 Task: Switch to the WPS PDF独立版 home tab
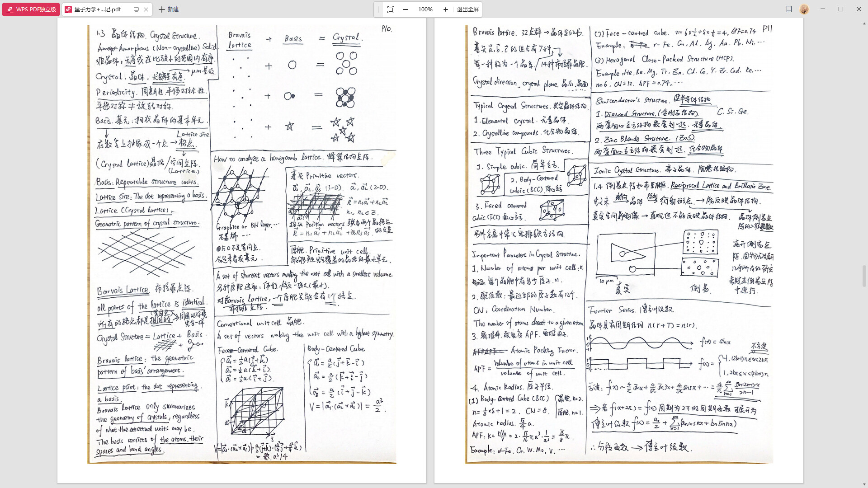point(31,9)
